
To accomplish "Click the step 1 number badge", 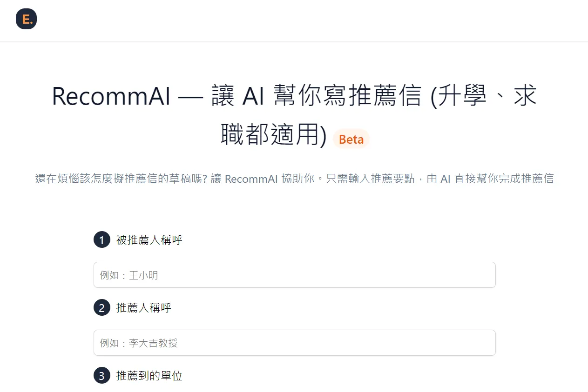I will point(101,240).
